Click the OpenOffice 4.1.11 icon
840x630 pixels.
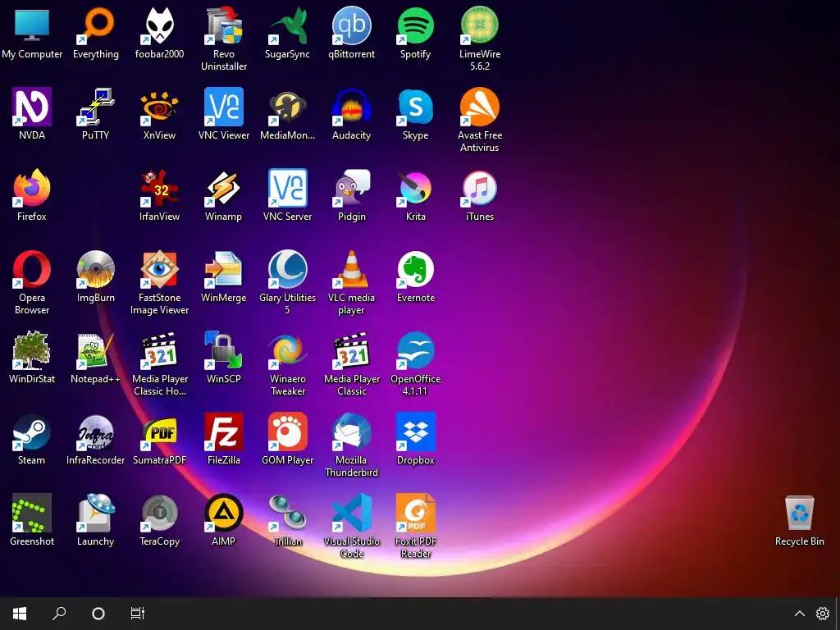pos(415,351)
